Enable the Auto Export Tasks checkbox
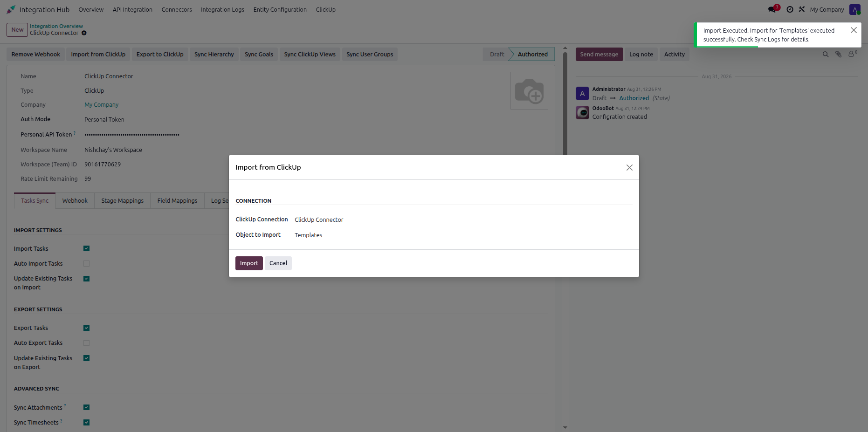The image size is (868, 432). point(86,343)
